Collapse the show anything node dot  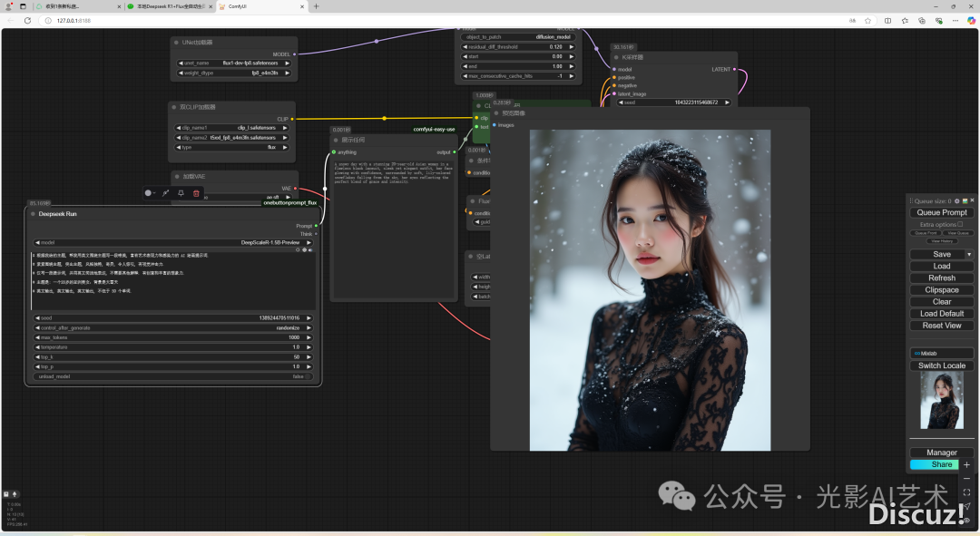click(336, 140)
